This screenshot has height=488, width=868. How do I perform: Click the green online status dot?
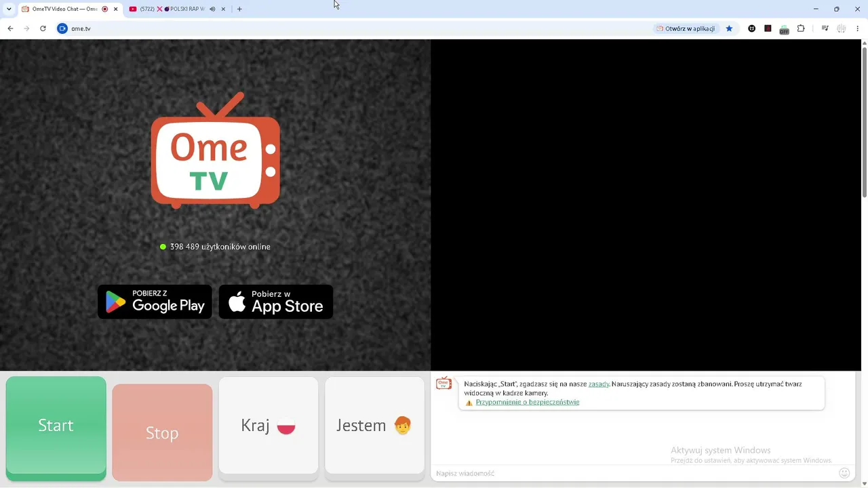163,247
